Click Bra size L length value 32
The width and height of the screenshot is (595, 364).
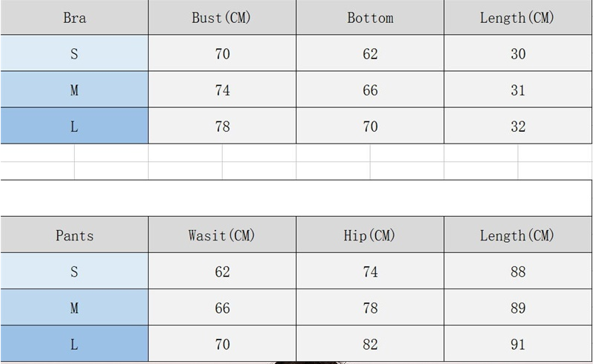pos(517,126)
